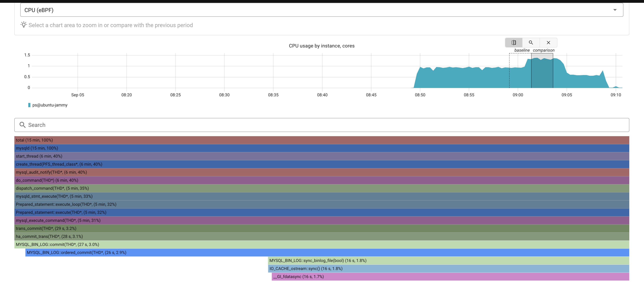The image size is (644, 296).
Task: Select mysql_execute_command(THD* frame
Action: pos(321,220)
